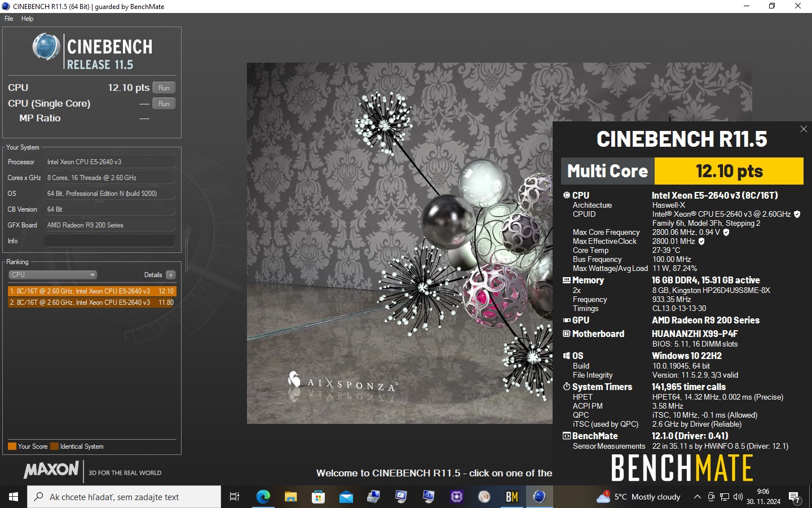Image resolution: width=812 pixels, height=508 pixels.
Task: Click shield icon next to Max Core Frequency
Action: [x=726, y=232]
